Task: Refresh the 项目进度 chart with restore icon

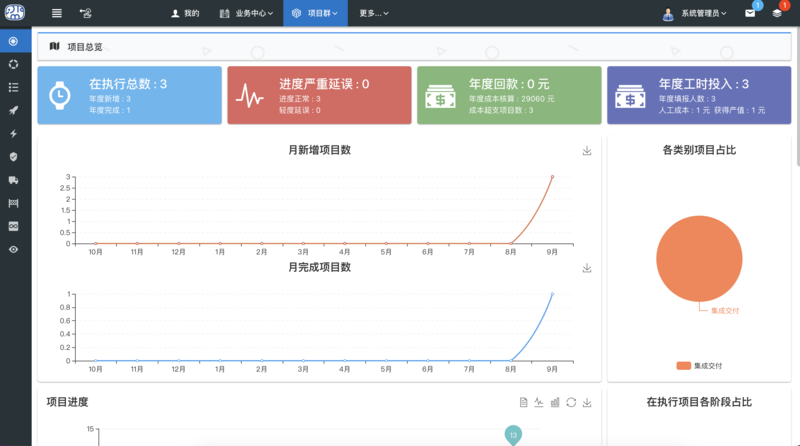Action: (x=571, y=402)
